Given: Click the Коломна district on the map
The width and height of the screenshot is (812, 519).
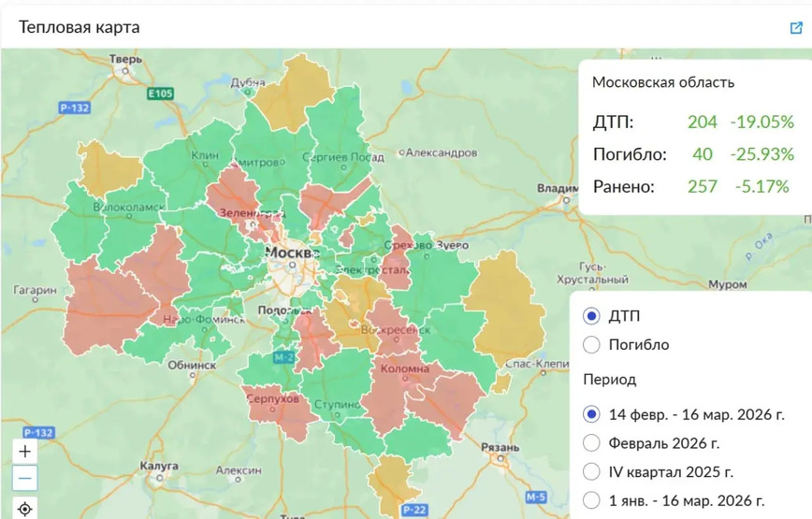Looking at the screenshot, I should (x=404, y=379).
